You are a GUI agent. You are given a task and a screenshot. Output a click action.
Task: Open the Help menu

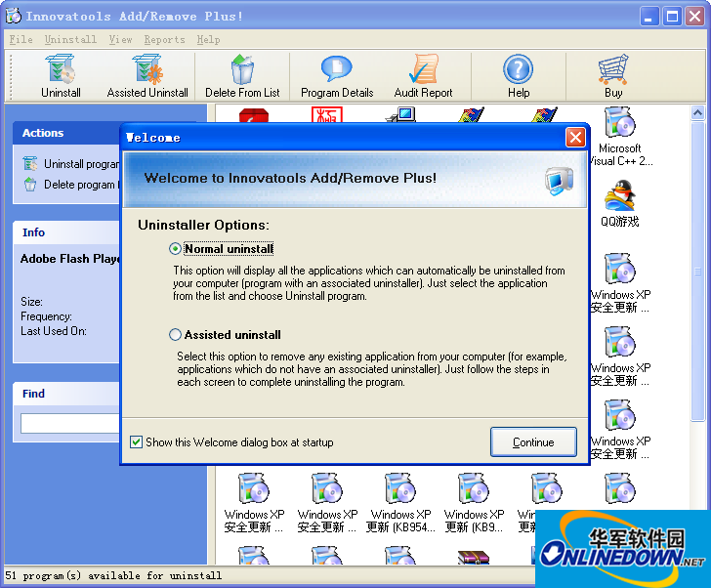[208, 39]
